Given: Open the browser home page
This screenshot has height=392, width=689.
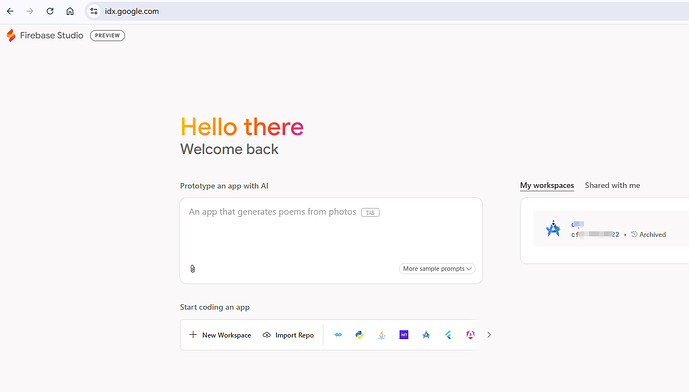Looking at the screenshot, I should point(70,11).
